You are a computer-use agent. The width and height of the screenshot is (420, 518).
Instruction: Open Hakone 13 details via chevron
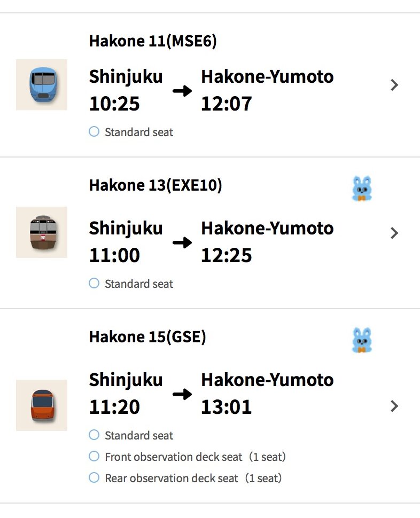click(394, 233)
